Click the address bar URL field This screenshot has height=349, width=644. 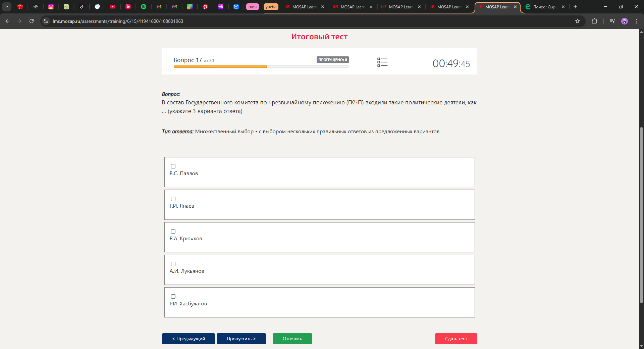[x=312, y=21]
